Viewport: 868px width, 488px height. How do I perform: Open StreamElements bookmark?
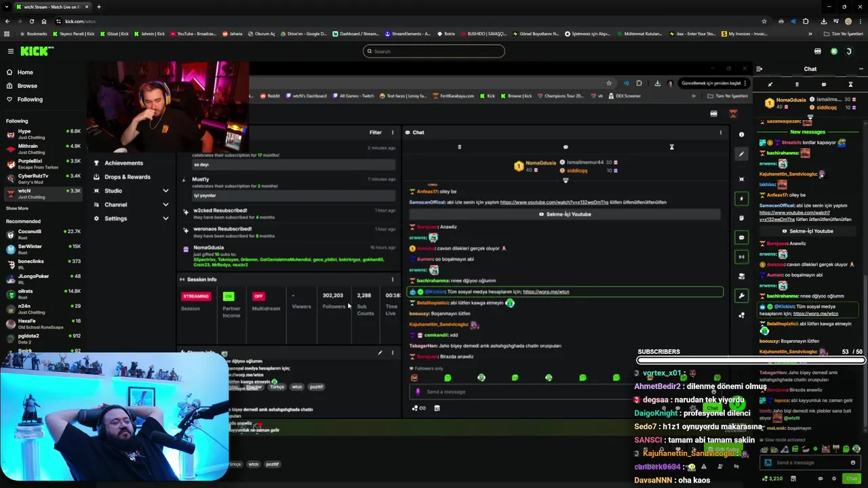coord(407,34)
